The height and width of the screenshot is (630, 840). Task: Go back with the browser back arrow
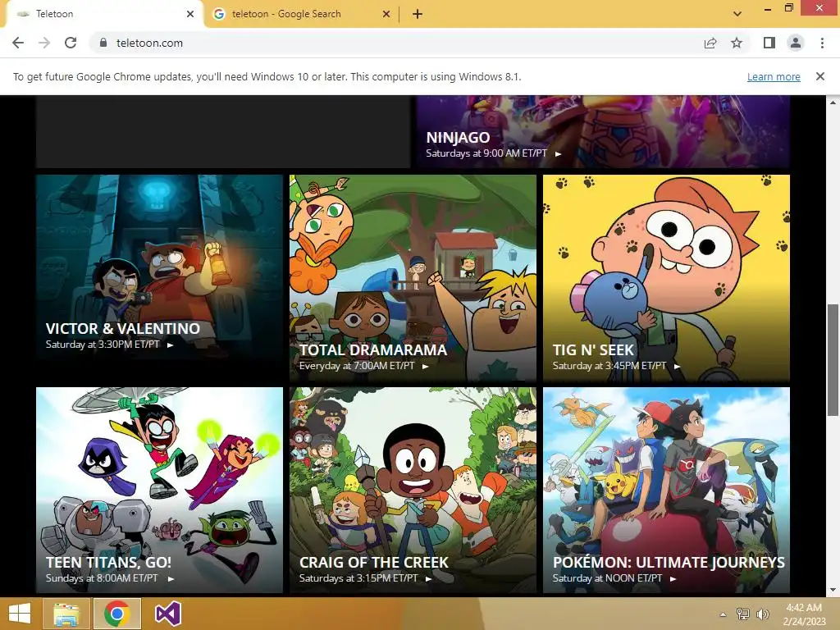[18, 43]
